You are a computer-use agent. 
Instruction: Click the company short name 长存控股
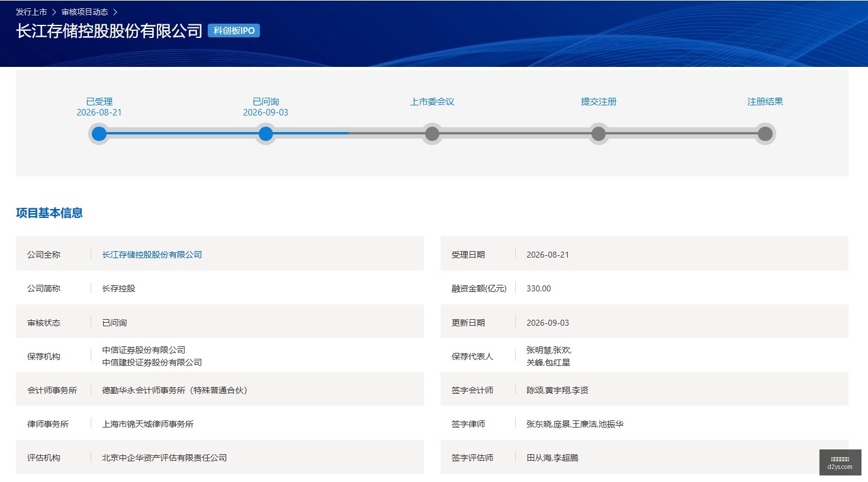pos(118,288)
